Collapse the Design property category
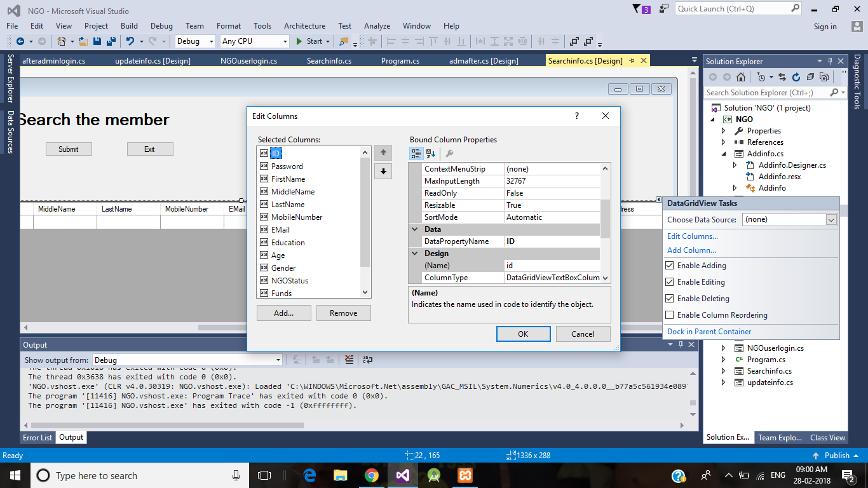 [415, 254]
